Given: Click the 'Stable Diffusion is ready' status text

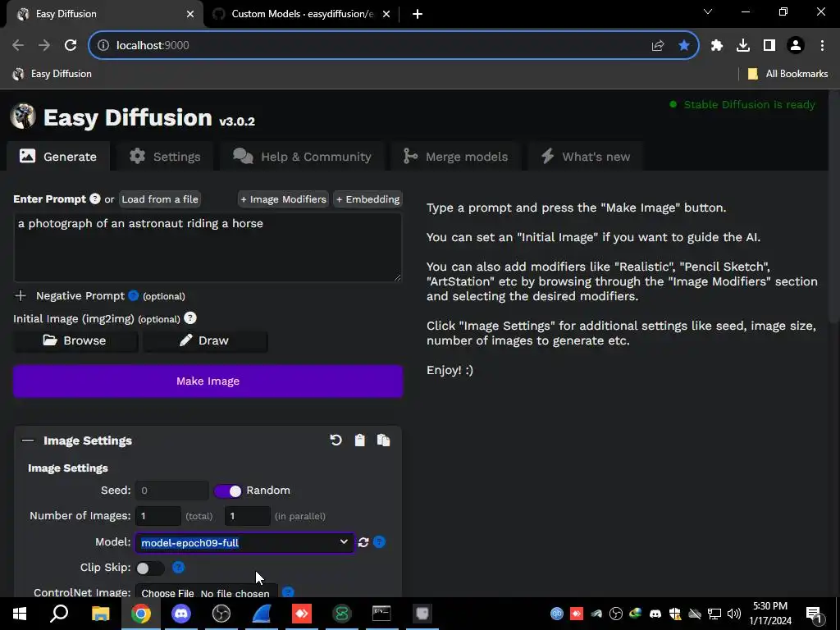Looking at the screenshot, I should pos(749,104).
